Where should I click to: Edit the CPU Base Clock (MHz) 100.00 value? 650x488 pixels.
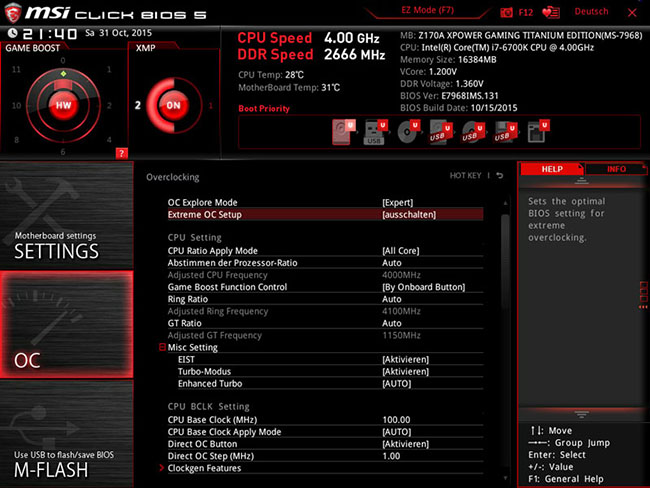pos(396,420)
